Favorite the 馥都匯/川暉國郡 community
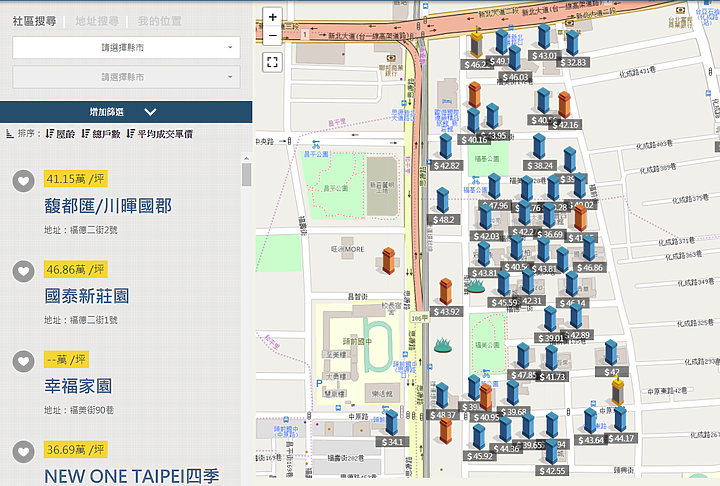 (x=23, y=181)
